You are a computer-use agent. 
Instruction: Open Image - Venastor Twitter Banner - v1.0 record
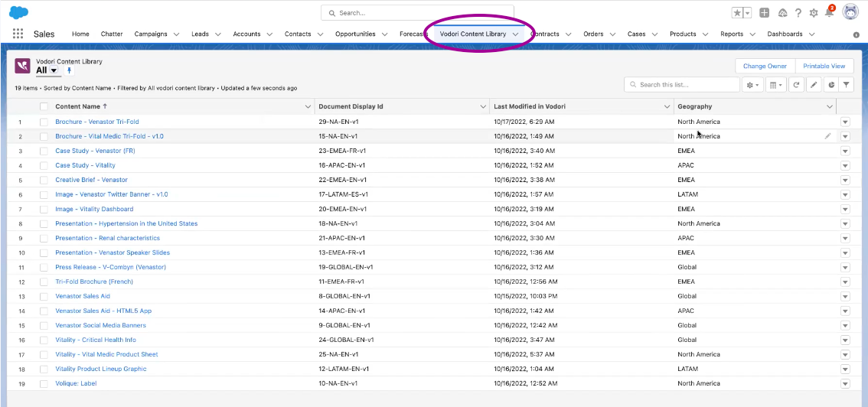click(111, 194)
